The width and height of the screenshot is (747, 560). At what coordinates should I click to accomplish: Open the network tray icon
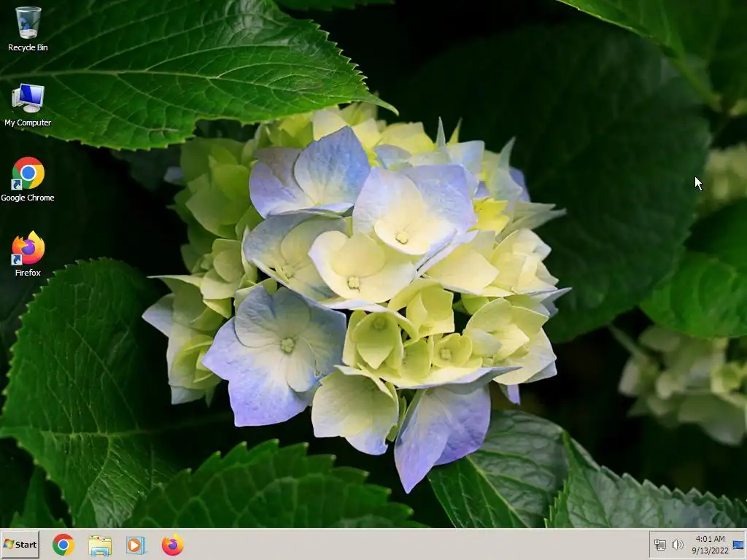point(659,545)
